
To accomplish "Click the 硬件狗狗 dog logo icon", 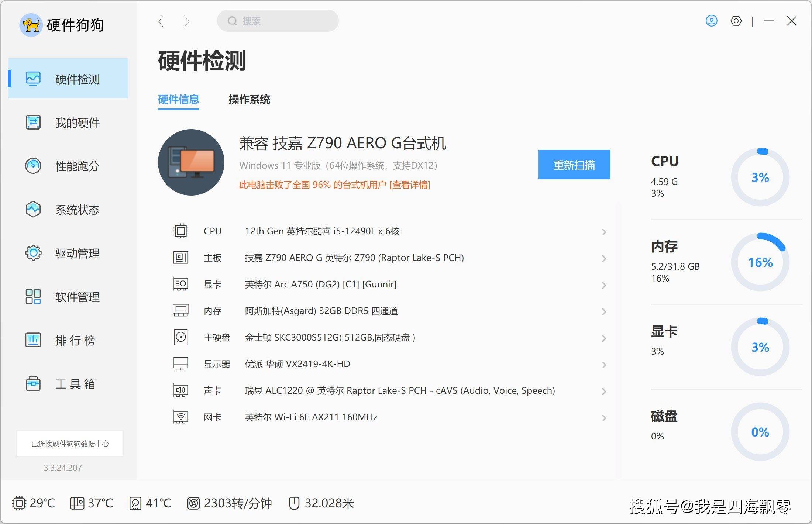I will pyautogui.click(x=31, y=25).
